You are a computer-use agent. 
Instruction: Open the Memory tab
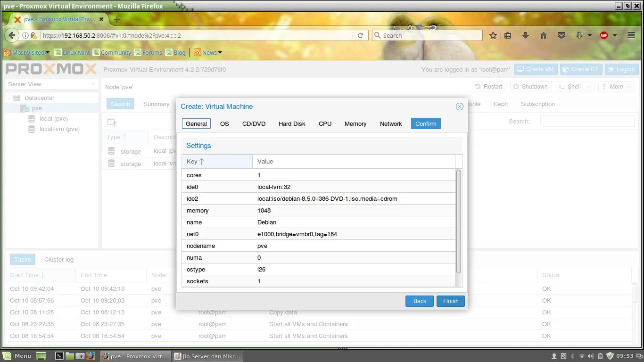(x=355, y=123)
